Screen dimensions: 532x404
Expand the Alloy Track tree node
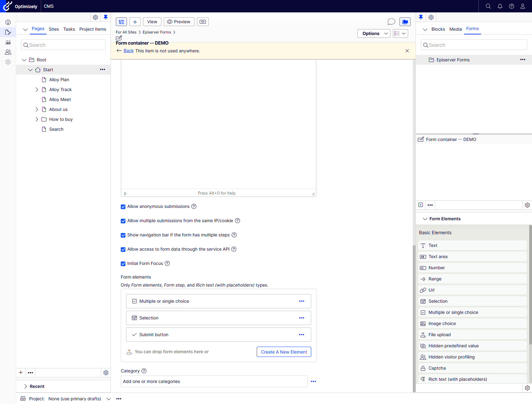click(37, 90)
